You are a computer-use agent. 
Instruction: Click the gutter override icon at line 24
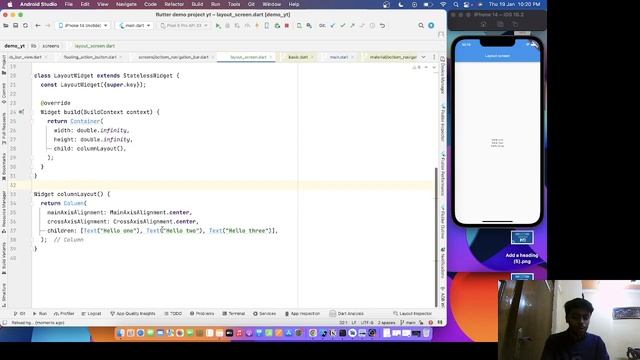[x=21, y=112]
